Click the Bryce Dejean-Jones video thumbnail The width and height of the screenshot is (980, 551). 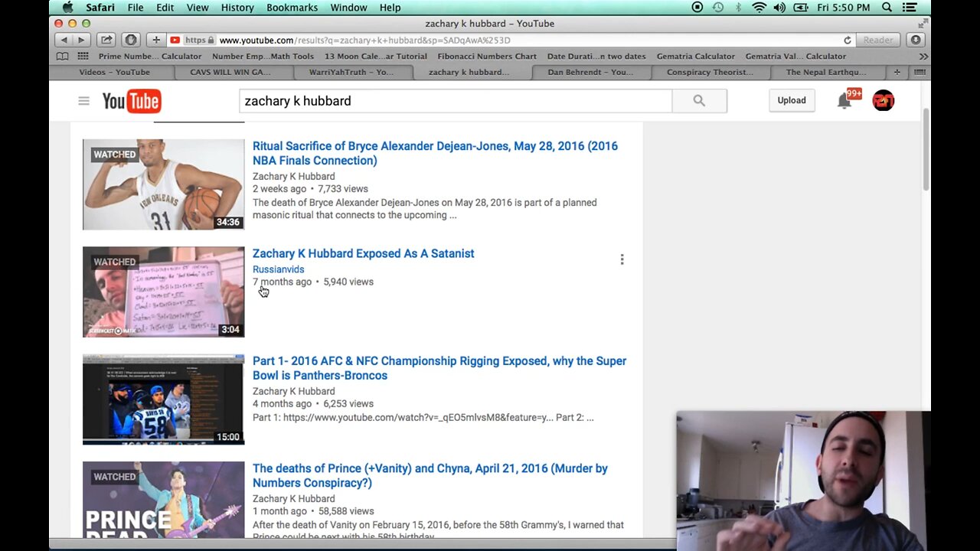click(163, 184)
